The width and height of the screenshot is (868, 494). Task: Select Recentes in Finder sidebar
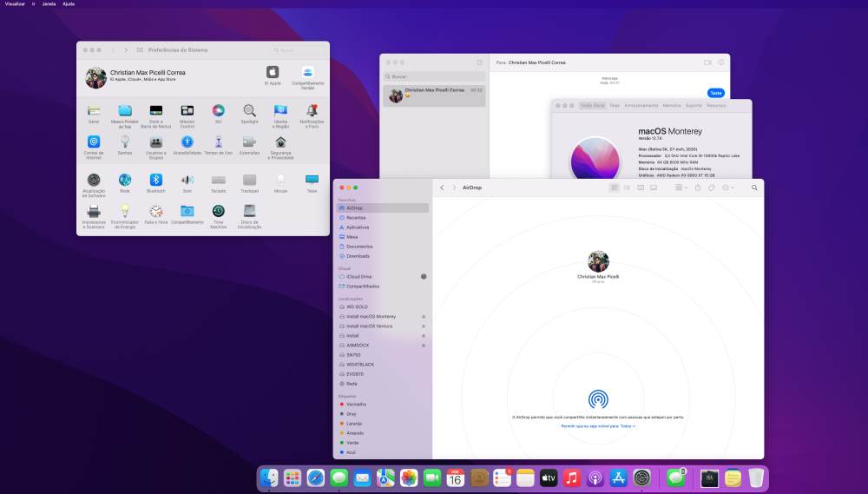tap(383, 218)
